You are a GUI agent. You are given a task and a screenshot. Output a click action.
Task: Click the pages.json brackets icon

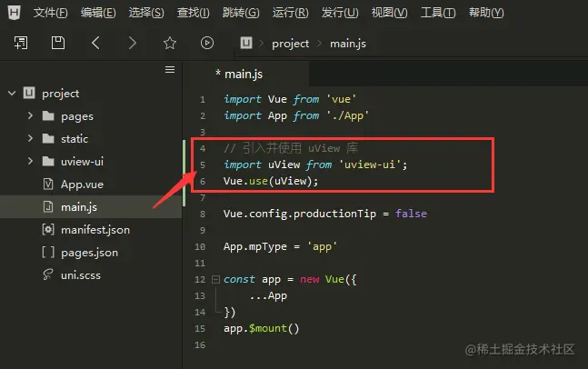coord(48,253)
